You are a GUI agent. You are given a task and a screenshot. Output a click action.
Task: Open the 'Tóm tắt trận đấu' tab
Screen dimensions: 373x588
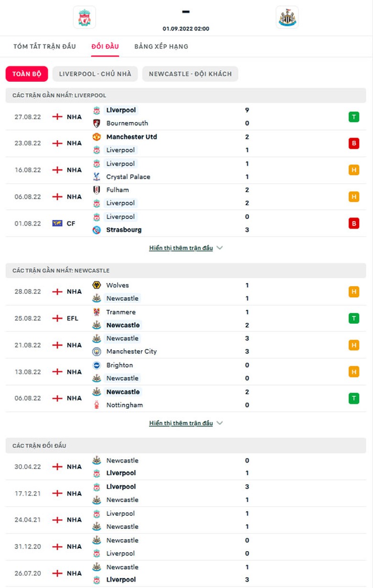(x=44, y=46)
